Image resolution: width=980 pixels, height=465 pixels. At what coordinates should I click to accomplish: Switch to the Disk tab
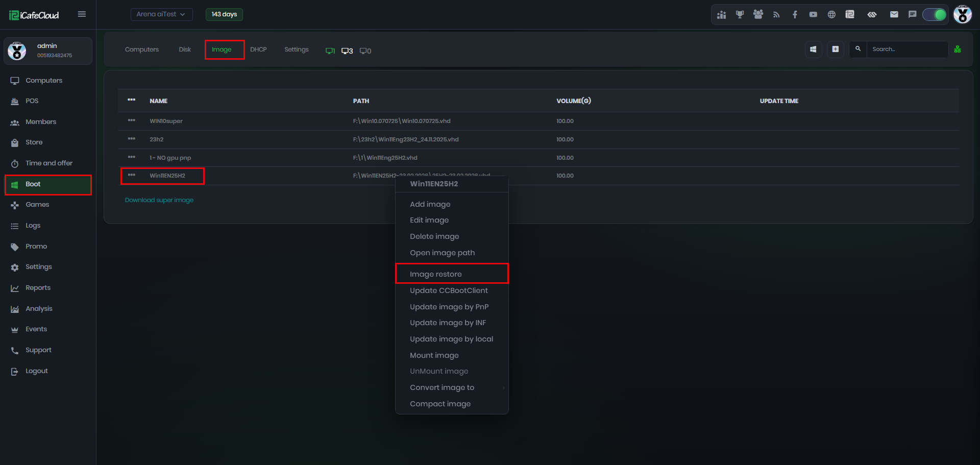click(x=185, y=50)
